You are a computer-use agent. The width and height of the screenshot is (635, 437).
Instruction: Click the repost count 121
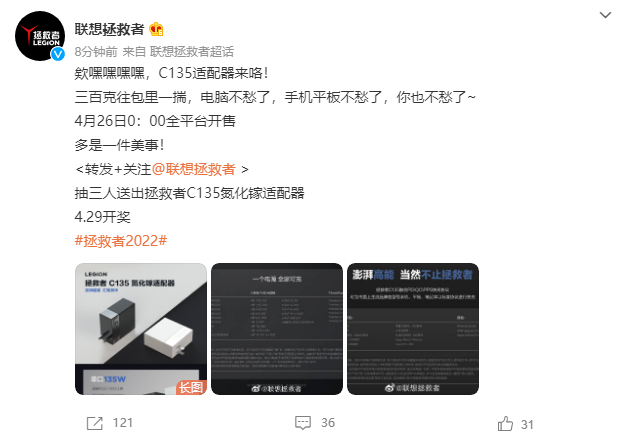click(123, 423)
